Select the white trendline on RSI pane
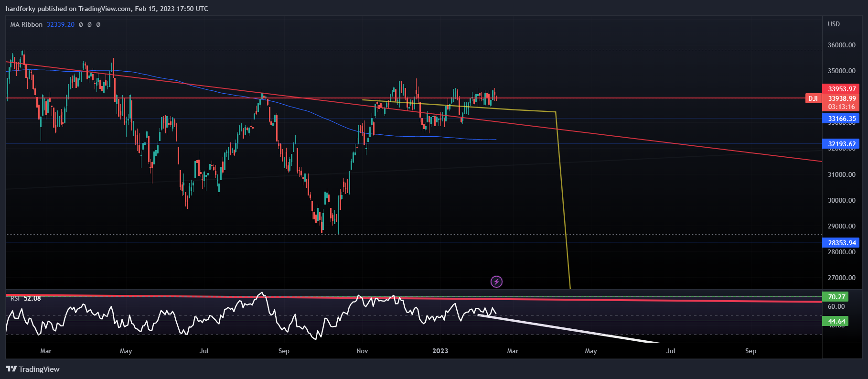This screenshot has width=868, height=379. pos(568,329)
